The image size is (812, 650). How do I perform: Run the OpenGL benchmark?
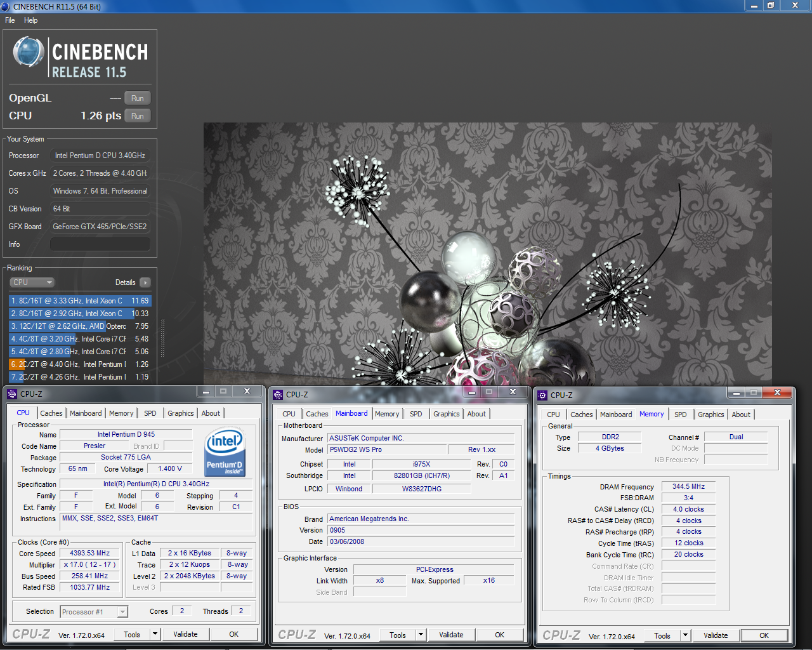[138, 98]
